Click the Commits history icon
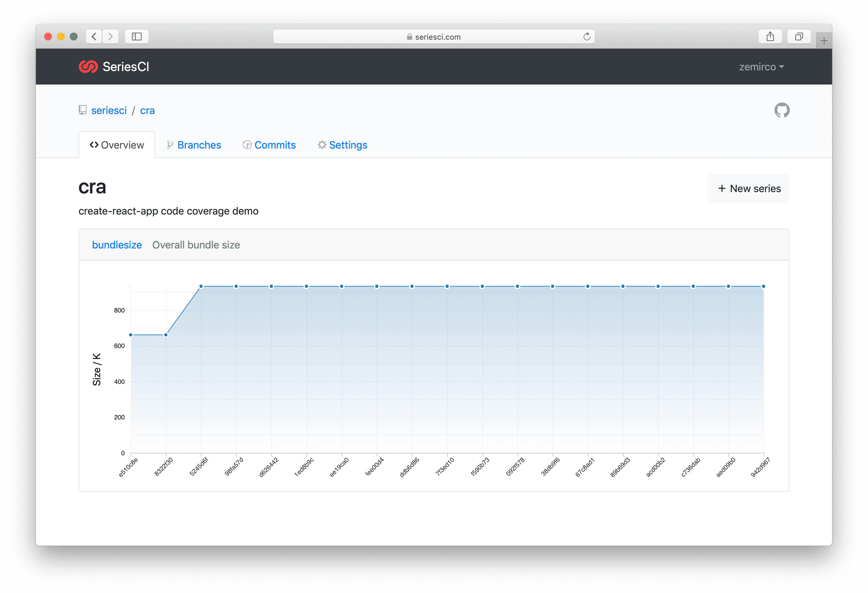This screenshot has width=868, height=593. [x=247, y=145]
